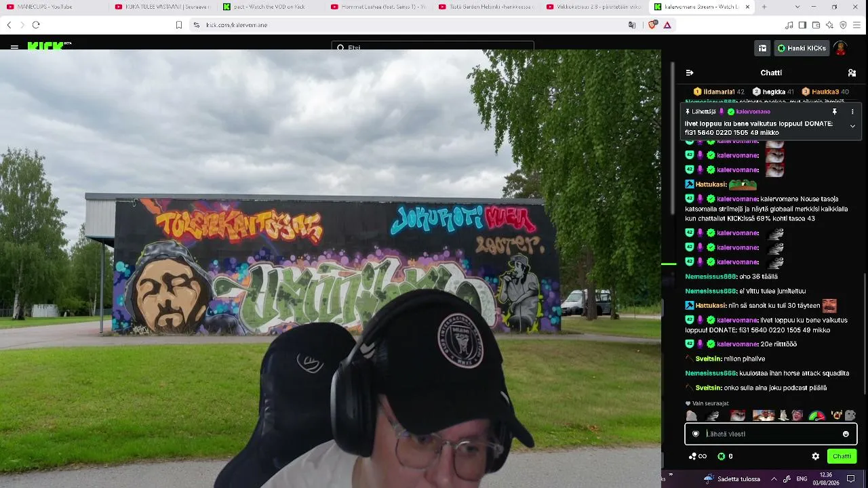Open the browser main menu
The height and width of the screenshot is (488, 868).
tap(856, 25)
